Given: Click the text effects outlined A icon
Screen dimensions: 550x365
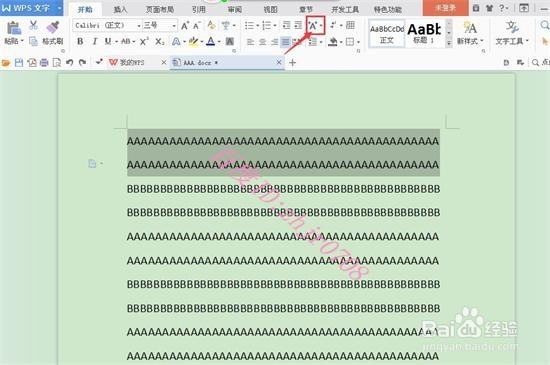Looking at the screenshot, I should pyautogui.click(x=176, y=42).
